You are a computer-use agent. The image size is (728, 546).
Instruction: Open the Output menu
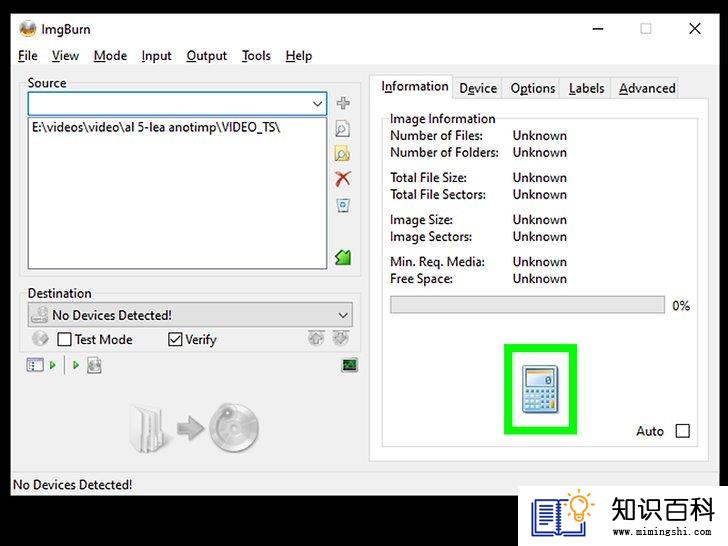click(x=207, y=56)
